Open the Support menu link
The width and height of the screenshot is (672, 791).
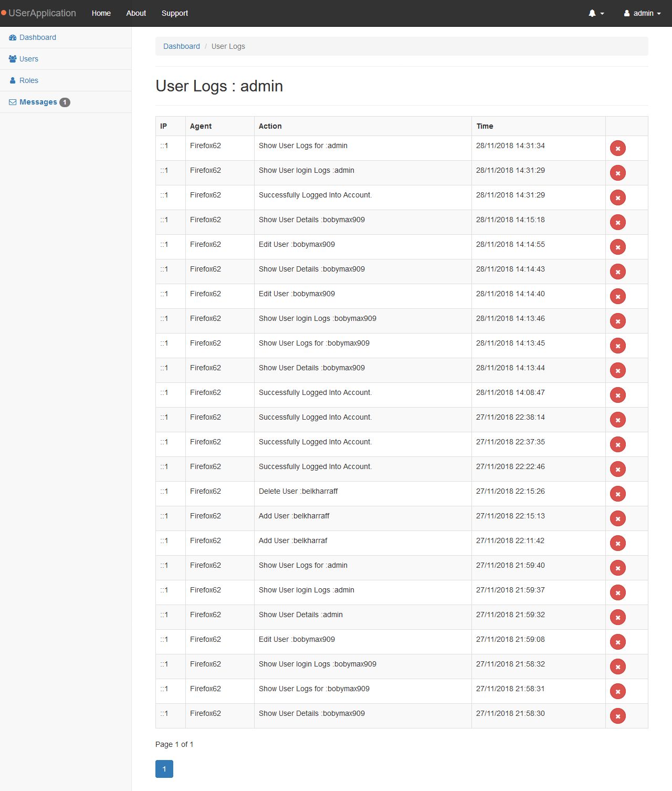pos(175,13)
